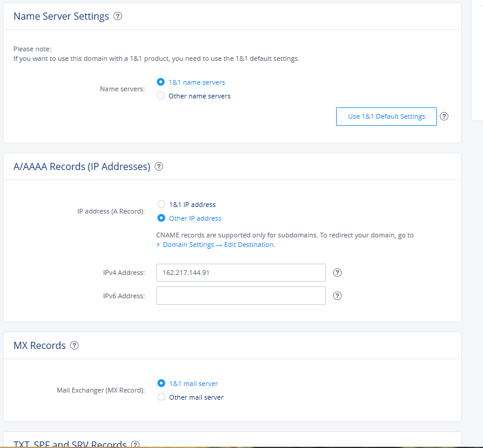The height and width of the screenshot is (448, 483).
Task: Select Other name servers radio option
Action: (161, 95)
